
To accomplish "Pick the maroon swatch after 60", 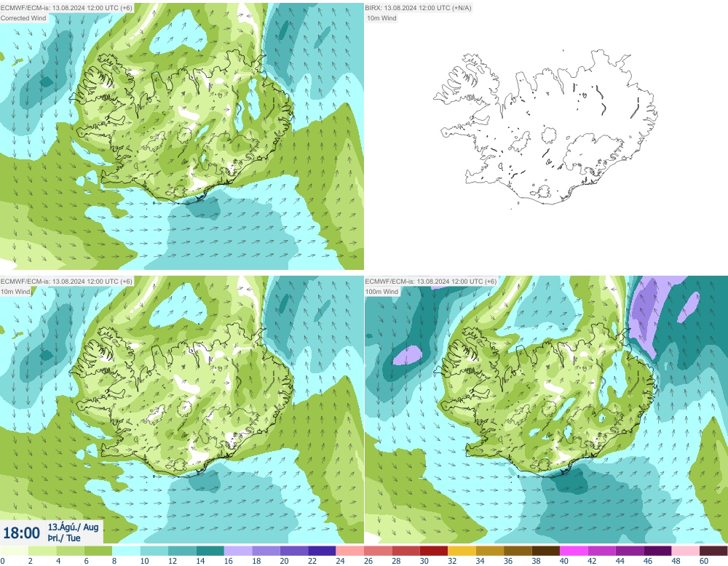I will 713,551.
